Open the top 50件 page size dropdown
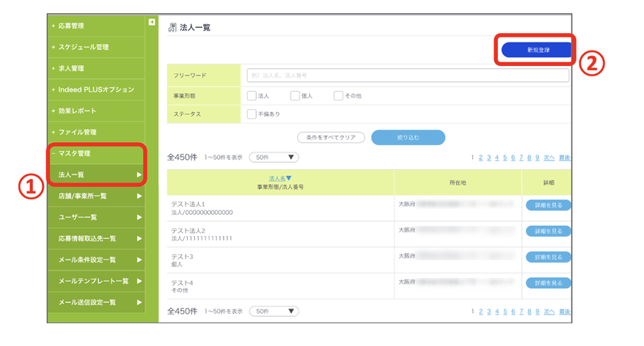Viewport: 644px width, 346px height. tap(274, 158)
